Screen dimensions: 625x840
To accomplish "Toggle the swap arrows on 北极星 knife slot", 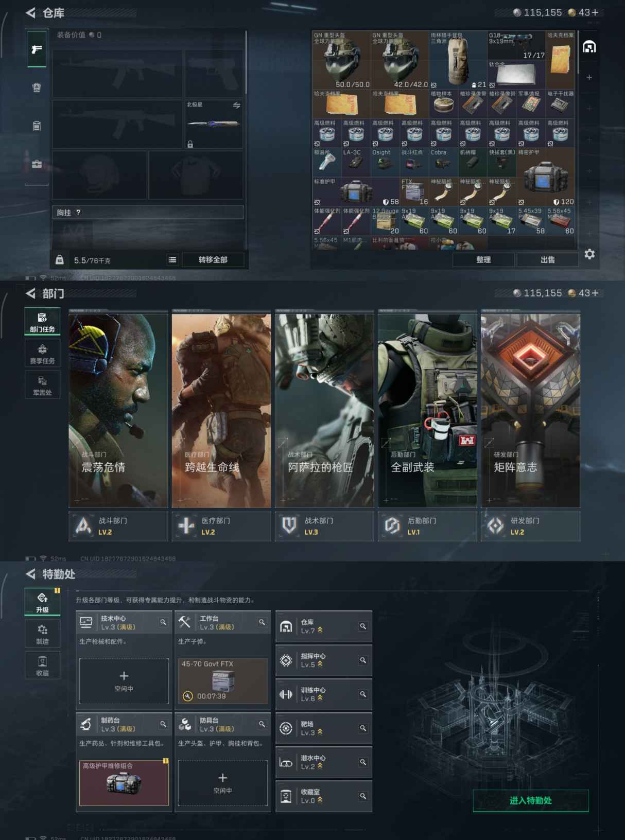I will pos(236,105).
